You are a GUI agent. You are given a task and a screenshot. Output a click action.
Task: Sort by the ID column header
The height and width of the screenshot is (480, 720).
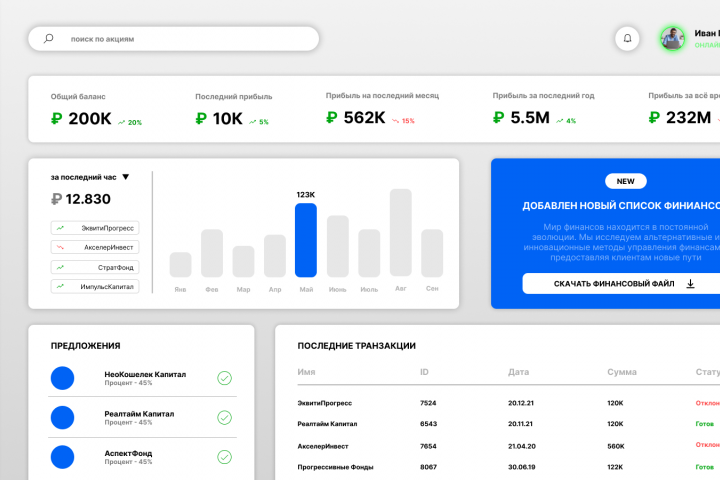coord(424,372)
